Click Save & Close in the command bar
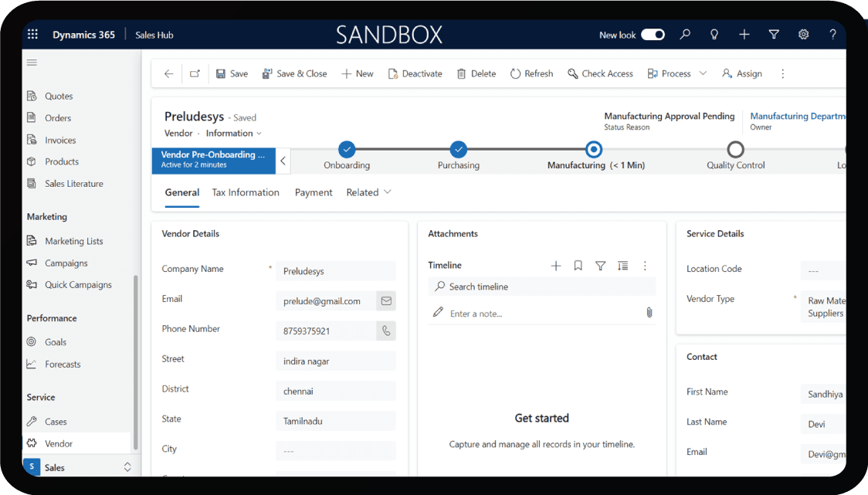The image size is (868, 495). click(x=297, y=73)
